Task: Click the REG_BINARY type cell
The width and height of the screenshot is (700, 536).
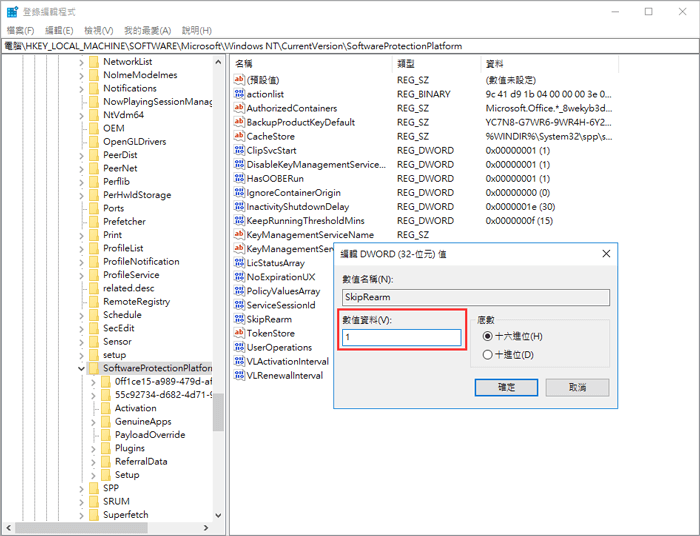Action: (424, 94)
